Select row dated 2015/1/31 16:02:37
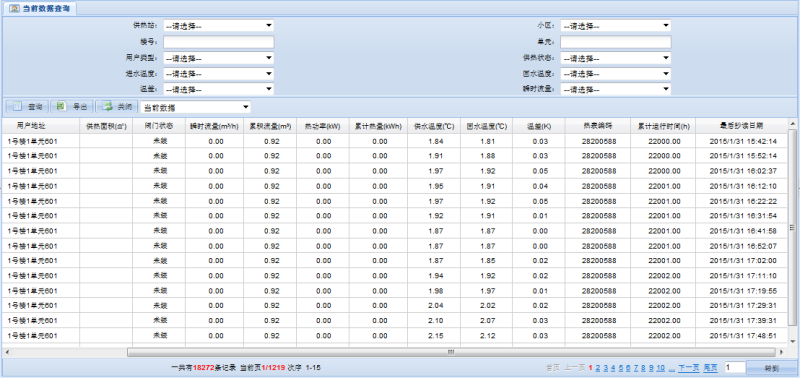Image resolution: width=800 pixels, height=378 pixels. (x=395, y=171)
